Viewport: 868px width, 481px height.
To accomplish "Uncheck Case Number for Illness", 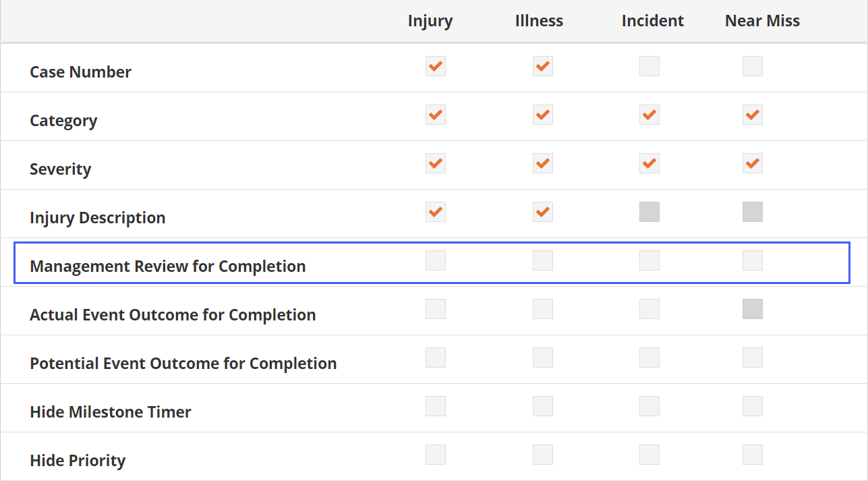I will [543, 66].
